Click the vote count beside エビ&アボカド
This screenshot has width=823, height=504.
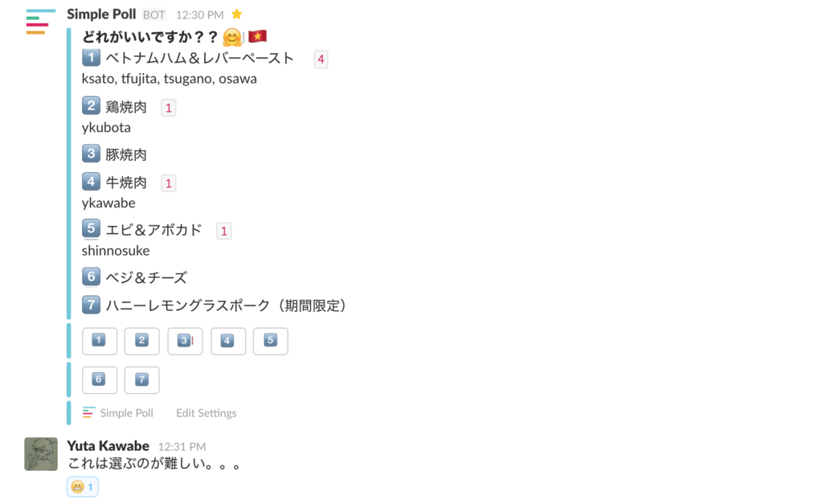[224, 231]
